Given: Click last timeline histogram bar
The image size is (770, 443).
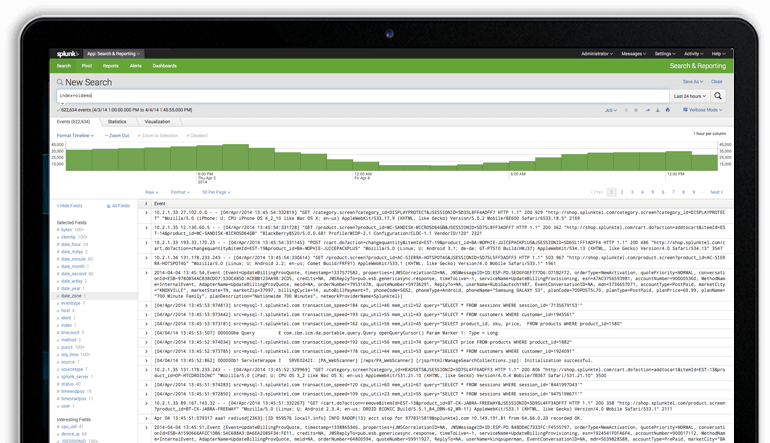Looking at the screenshot, I should click(705, 163).
